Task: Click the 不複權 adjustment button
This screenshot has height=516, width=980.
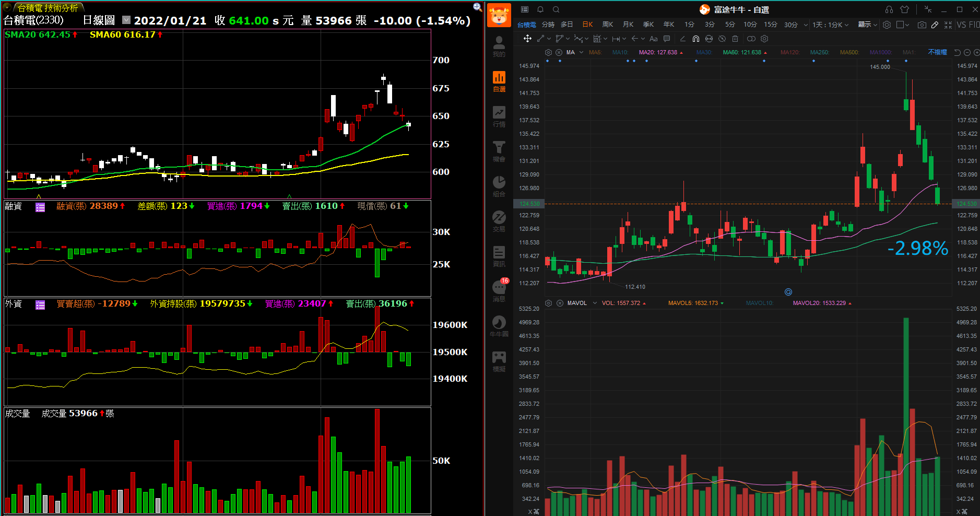Action: coord(938,52)
